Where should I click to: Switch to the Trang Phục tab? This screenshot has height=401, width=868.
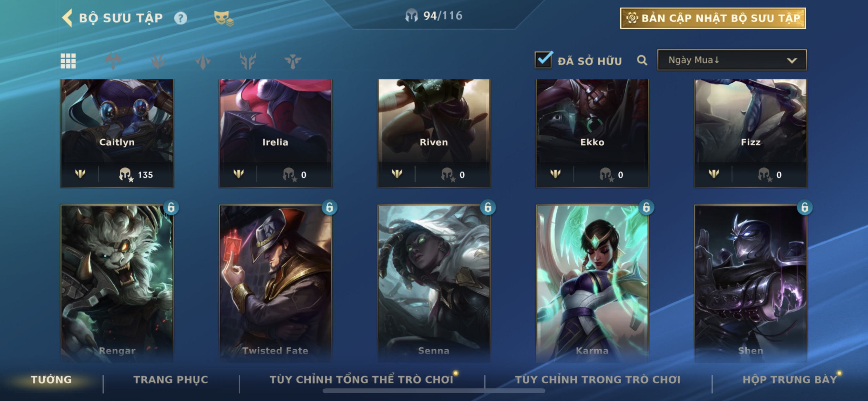coord(171,379)
